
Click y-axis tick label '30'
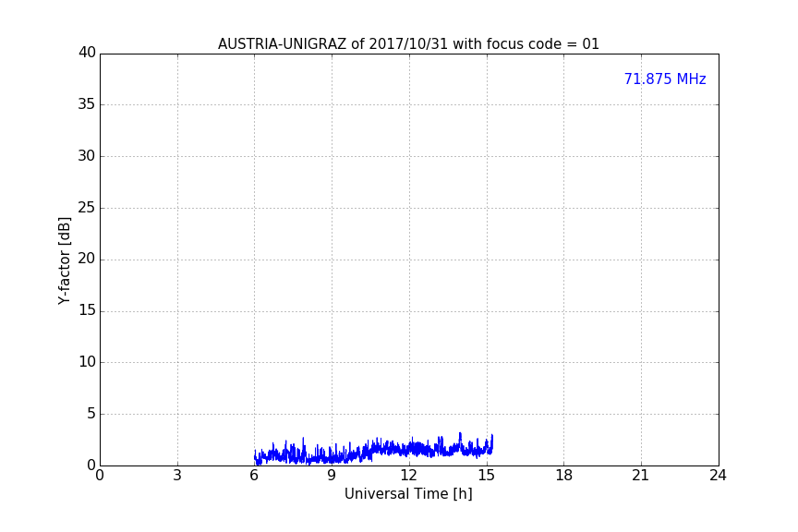[87, 156]
